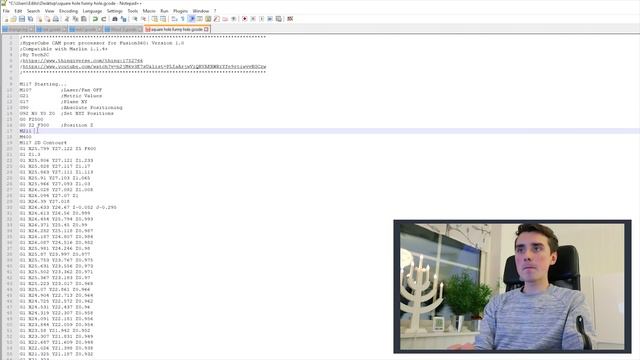
Task: Switch to the second document tab
Action: tap(51, 29)
